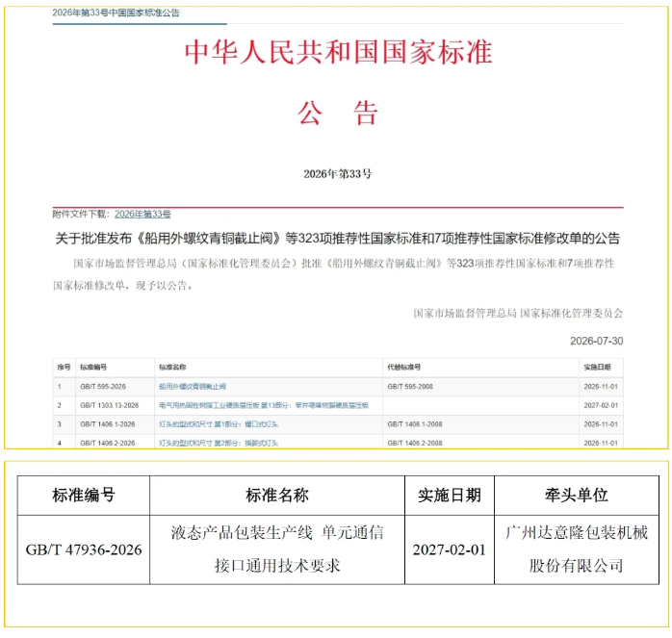Select the large 2027-02-01 cell in lower table
The width and height of the screenshot is (672, 638).
tap(450, 549)
